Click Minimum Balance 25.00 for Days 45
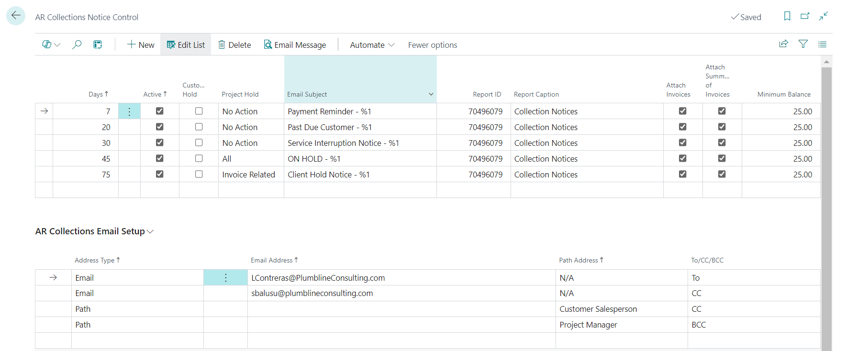The image size is (868, 351). click(x=781, y=159)
